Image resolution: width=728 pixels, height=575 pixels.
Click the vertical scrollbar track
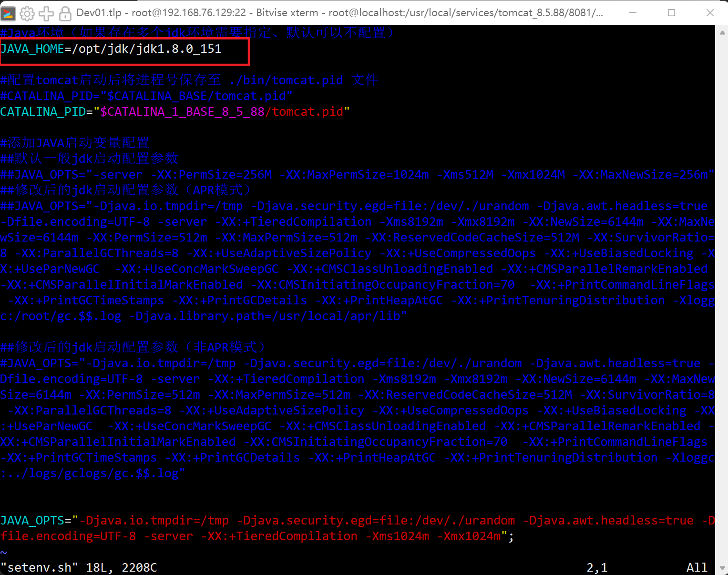click(721, 300)
